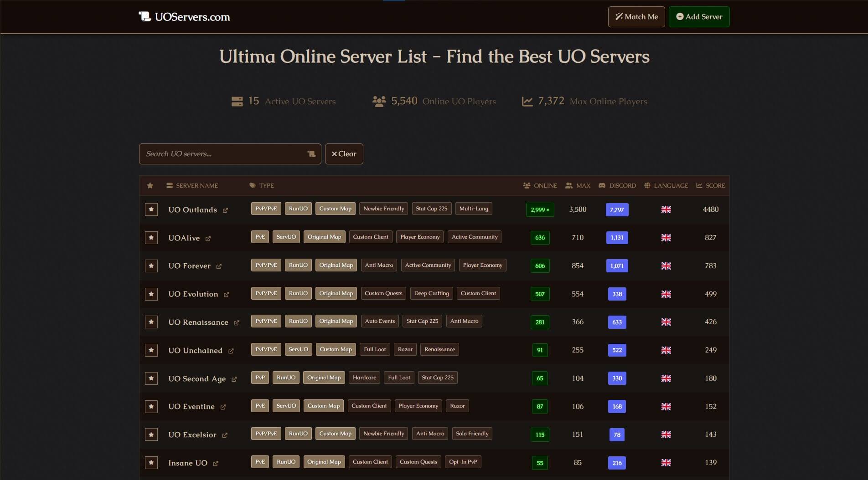868x480 pixels.
Task: Click the tag icon beside the Type header
Action: 252,185
